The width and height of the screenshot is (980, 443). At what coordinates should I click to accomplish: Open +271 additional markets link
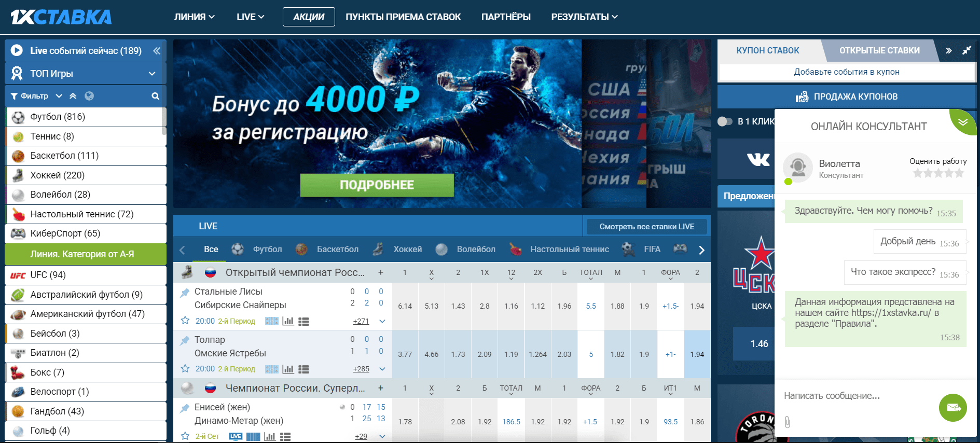coord(361,321)
